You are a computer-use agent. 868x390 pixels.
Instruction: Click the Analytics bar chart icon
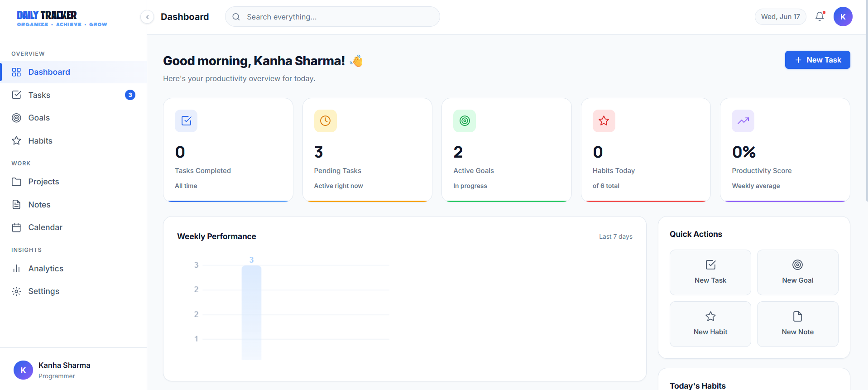tap(16, 269)
